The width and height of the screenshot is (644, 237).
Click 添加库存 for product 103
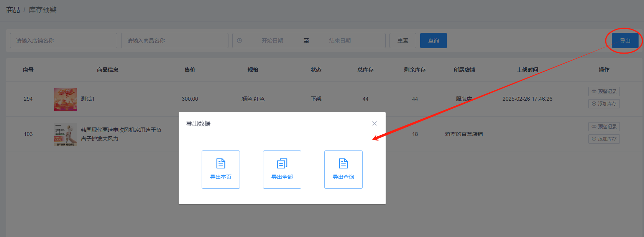[x=604, y=139]
